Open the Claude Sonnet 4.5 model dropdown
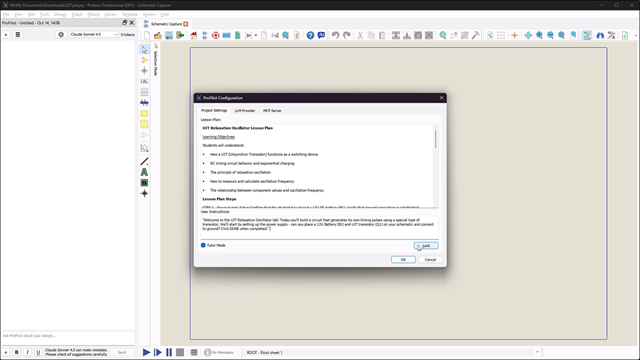 pyautogui.click(x=94, y=35)
